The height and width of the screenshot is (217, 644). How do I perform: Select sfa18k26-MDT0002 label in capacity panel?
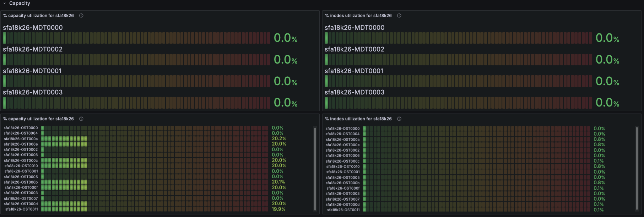tap(33, 49)
